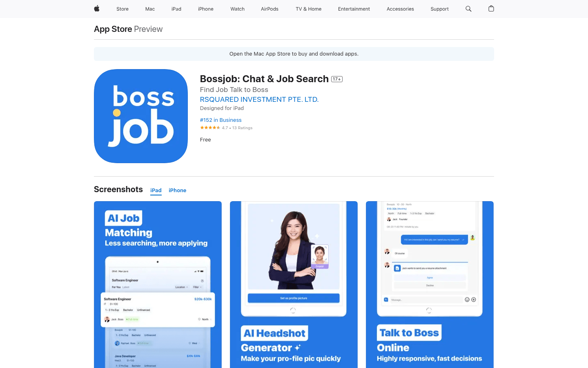
Task: Click the Preview label text
Action: (x=148, y=29)
